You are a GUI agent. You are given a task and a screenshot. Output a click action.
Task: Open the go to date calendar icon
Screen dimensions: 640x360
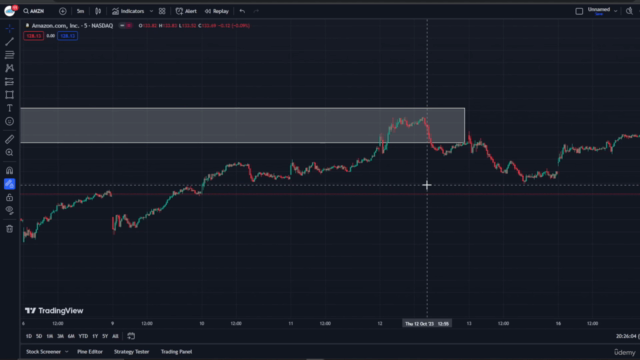pyautogui.click(x=131, y=336)
